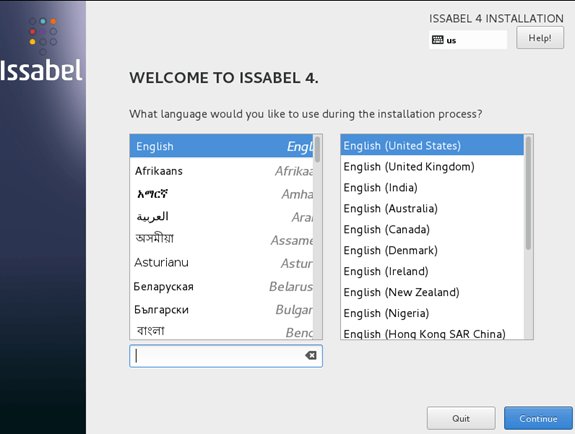Choose Asturianu from the language list
The width and height of the screenshot is (575, 434).
[x=221, y=263]
